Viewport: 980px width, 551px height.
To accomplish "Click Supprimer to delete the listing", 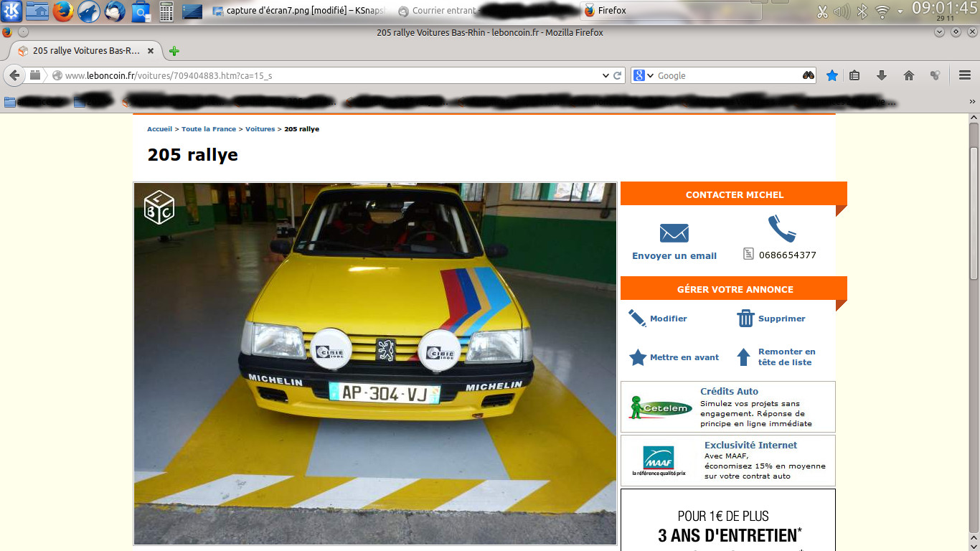I will 781,319.
